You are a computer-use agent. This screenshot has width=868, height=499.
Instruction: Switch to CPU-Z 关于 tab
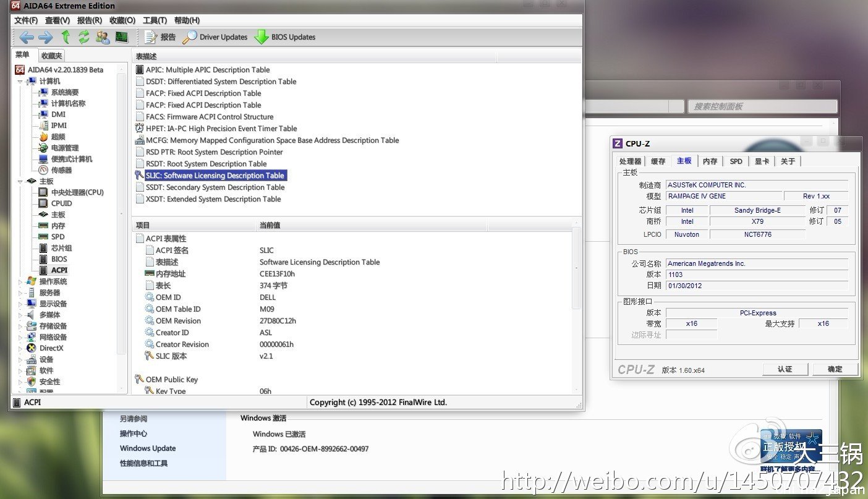788,161
